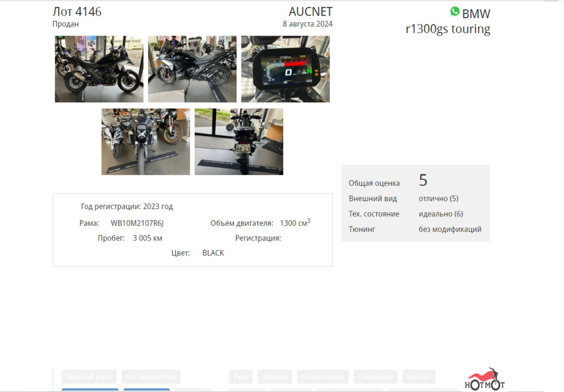
Task: Click the 'идеально (6)' technical condition value
Action: click(x=441, y=214)
